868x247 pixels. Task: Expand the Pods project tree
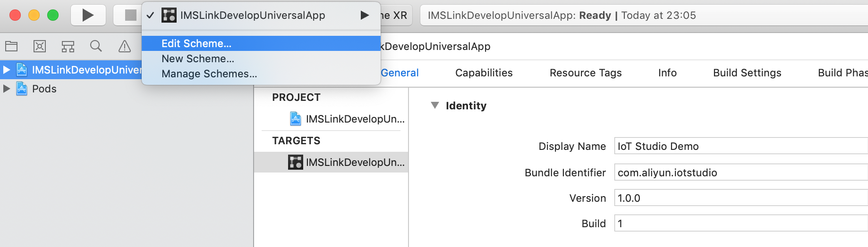7,89
